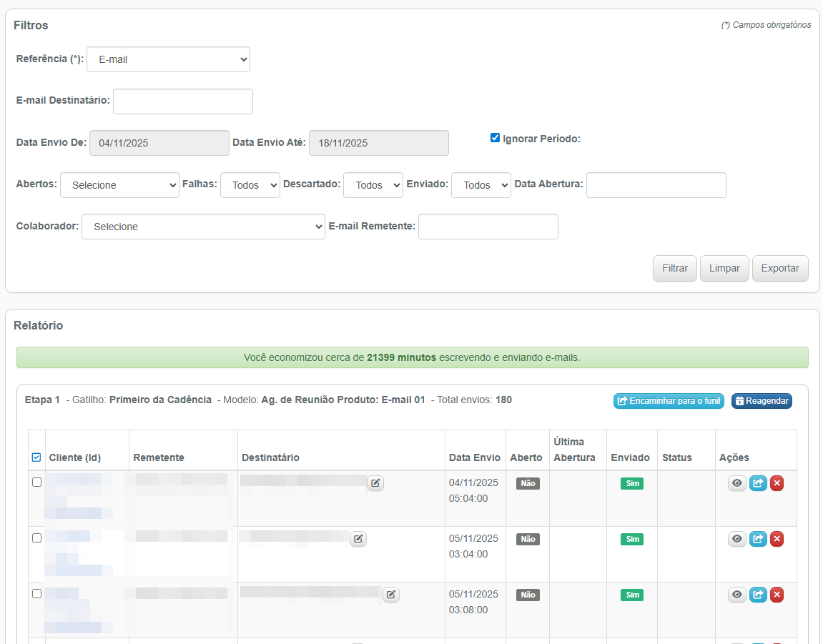Screen dimensions: 823x644
Task: Click the blue forward icon in the 04/11/2025 row
Action: 758,483
